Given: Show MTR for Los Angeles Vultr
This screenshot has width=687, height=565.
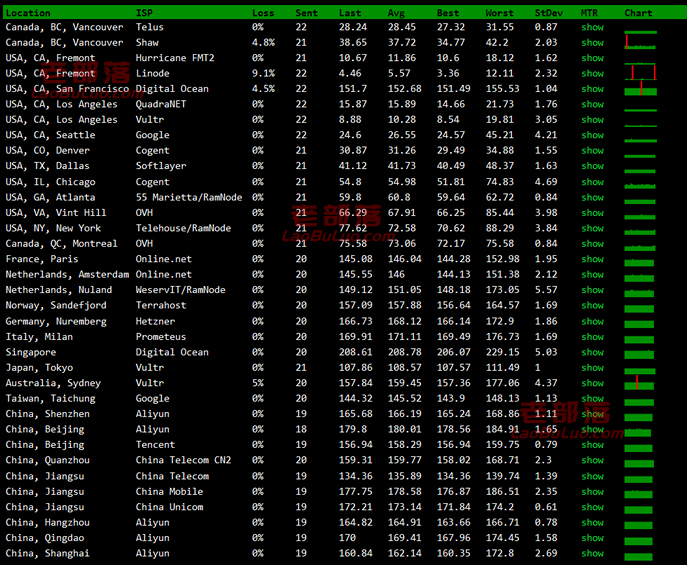Looking at the screenshot, I should [x=592, y=120].
